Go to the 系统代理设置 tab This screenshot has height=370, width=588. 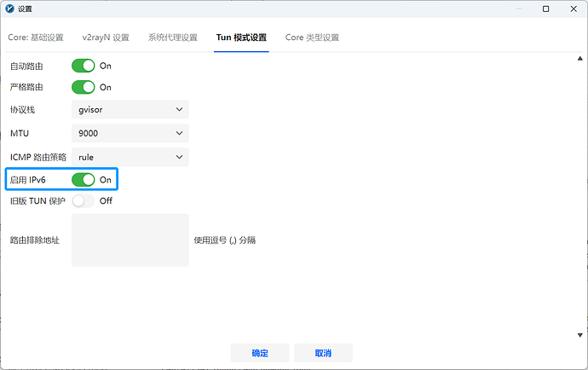pyautogui.click(x=172, y=38)
